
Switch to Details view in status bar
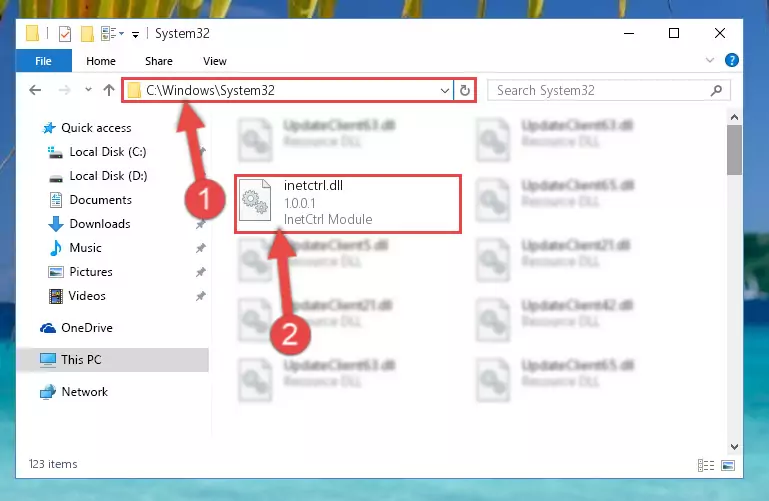[706, 465]
